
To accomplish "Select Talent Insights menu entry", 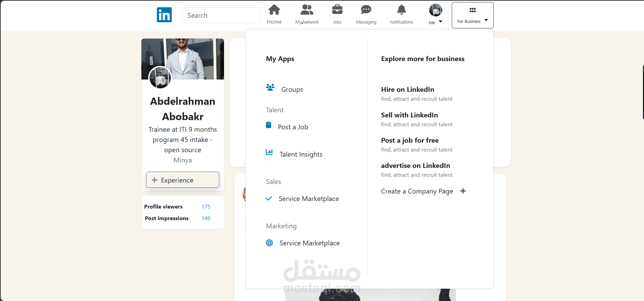I will (x=301, y=154).
